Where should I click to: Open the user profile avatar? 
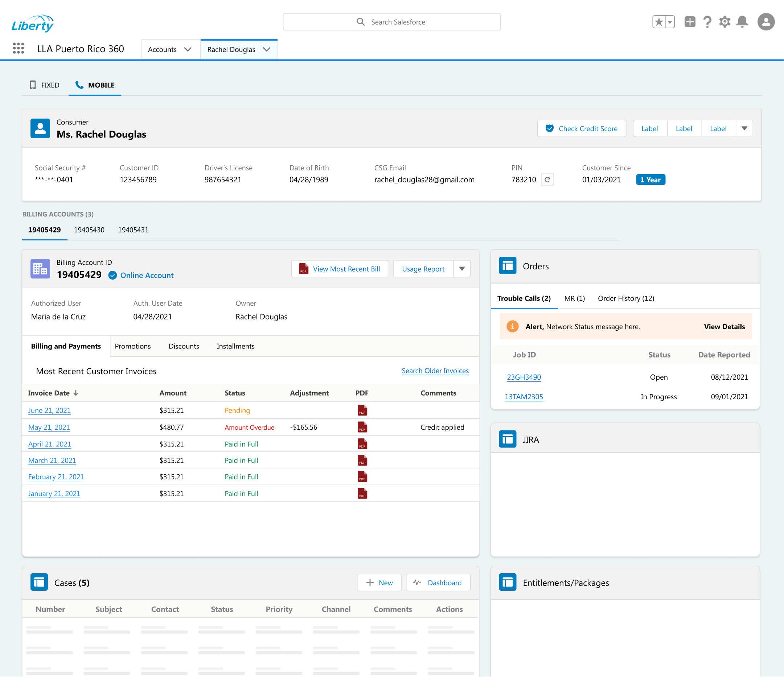pyautogui.click(x=766, y=22)
